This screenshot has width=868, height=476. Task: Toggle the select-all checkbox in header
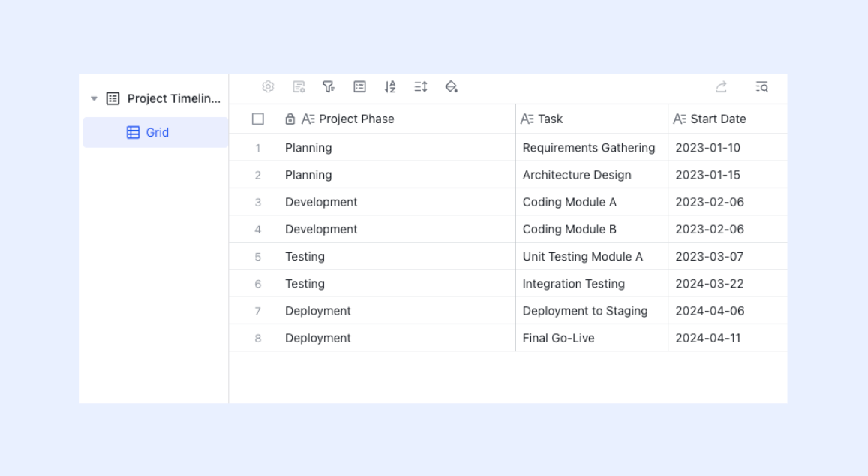258,119
